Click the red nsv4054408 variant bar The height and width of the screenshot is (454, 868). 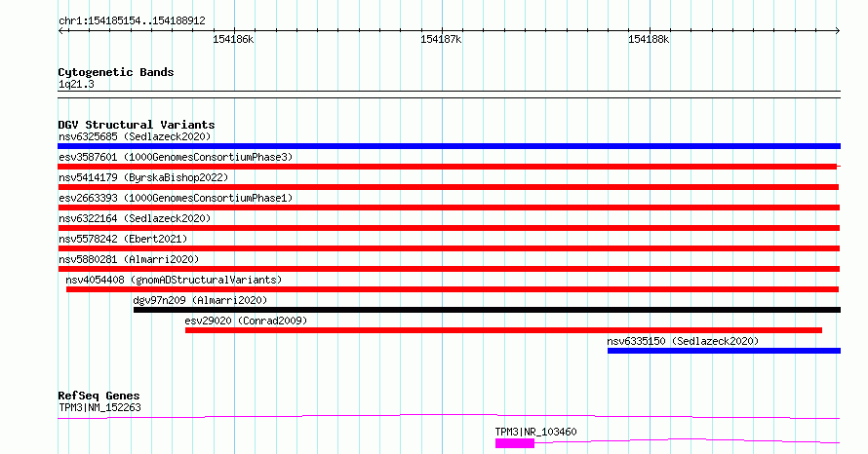(453, 289)
